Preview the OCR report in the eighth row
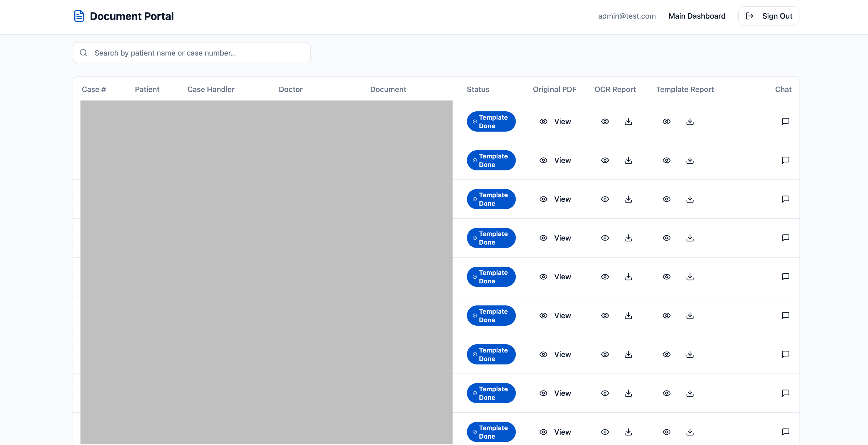This screenshot has width=868, height=445. [x=605, y=393]
